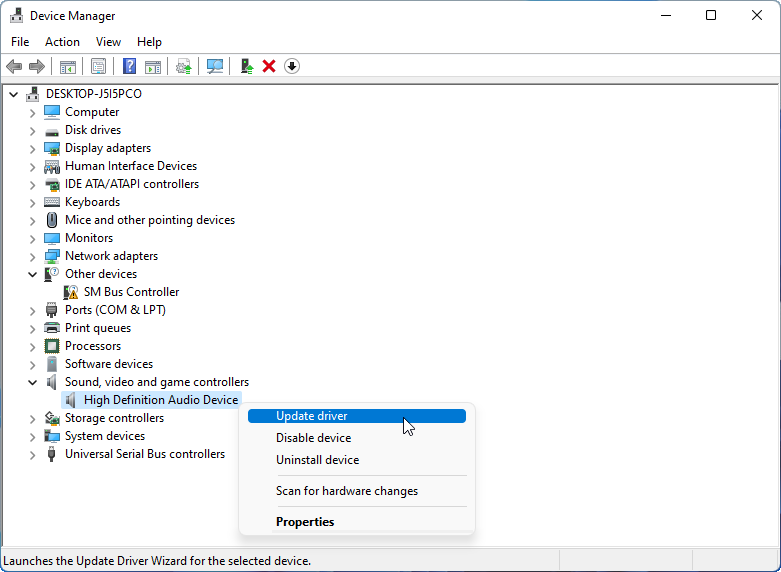
Task: Click Show/Hide Action Pane toolbar icon
Action: click(x=153, y=66)
